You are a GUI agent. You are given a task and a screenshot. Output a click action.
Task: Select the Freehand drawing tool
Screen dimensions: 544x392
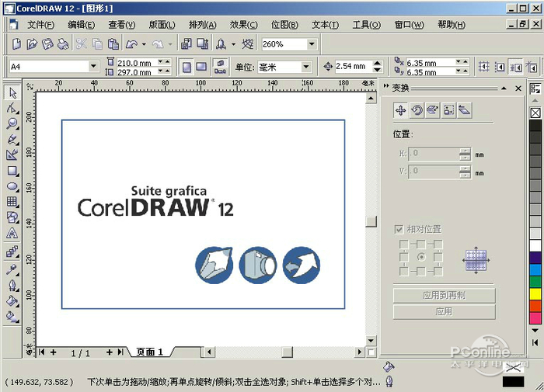pos(12,139)
